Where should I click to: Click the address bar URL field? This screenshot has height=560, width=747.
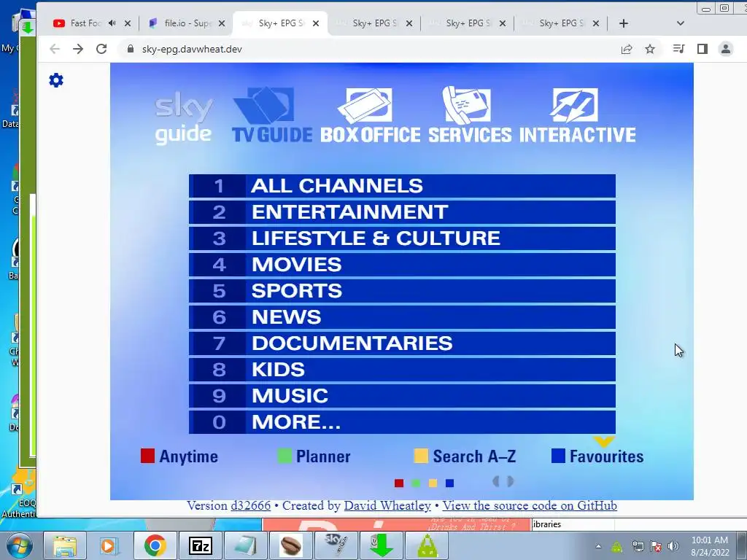tap(371, 49)
